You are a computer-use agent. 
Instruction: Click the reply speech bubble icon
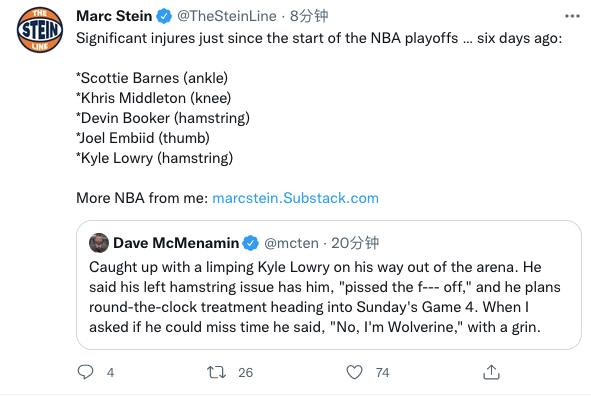pos(85,372)
